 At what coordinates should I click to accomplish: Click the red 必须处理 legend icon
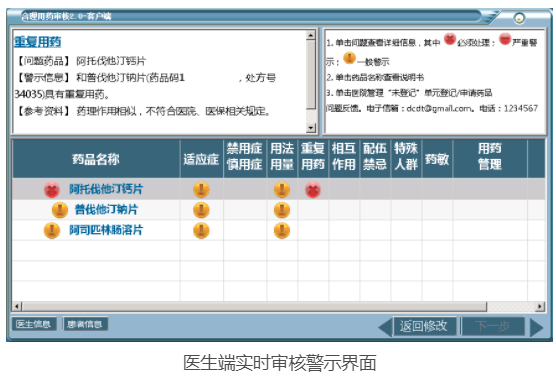450,39
